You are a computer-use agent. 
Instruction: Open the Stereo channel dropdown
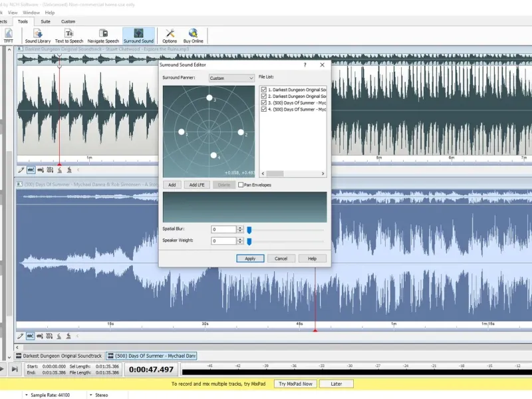click(99, 395)
